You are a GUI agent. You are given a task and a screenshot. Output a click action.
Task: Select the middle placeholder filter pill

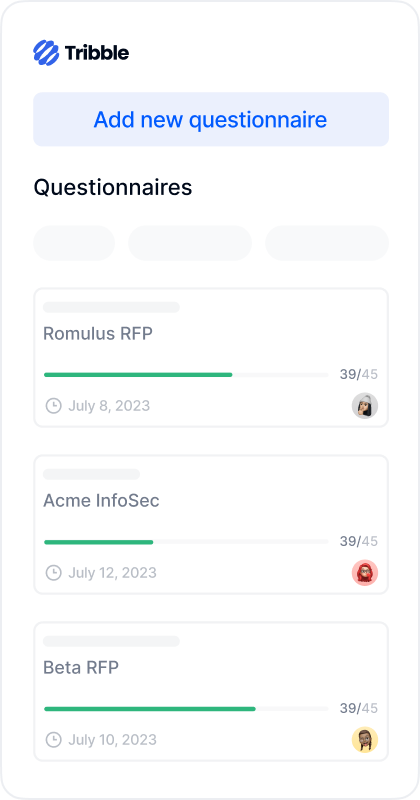(190, 243)
